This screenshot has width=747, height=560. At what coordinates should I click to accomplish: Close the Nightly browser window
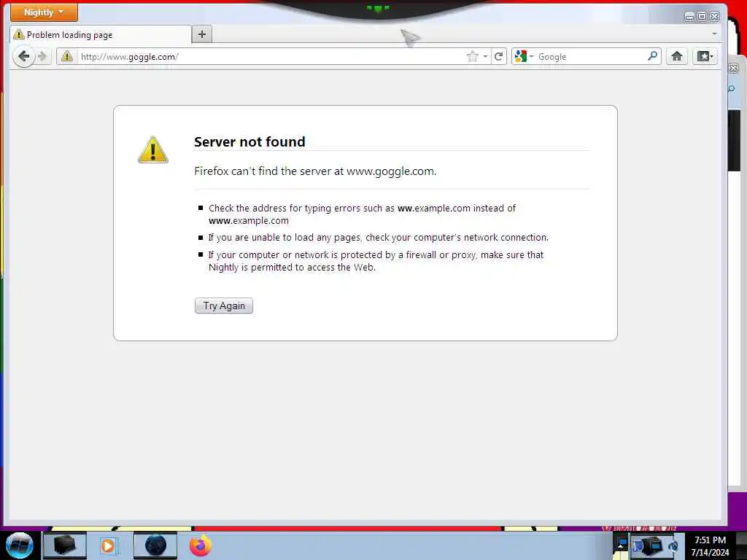[715, 17]
